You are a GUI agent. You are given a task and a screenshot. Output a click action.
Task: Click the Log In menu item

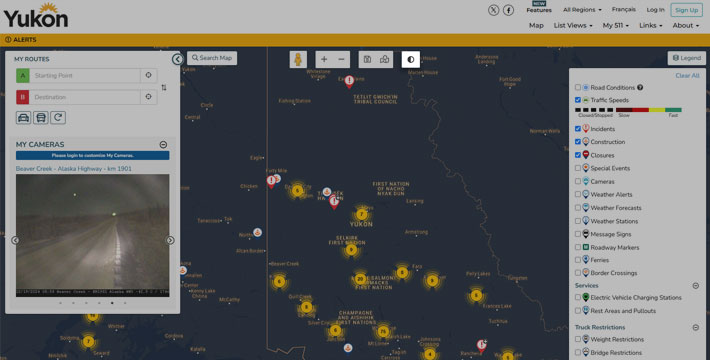click(655, 10)
